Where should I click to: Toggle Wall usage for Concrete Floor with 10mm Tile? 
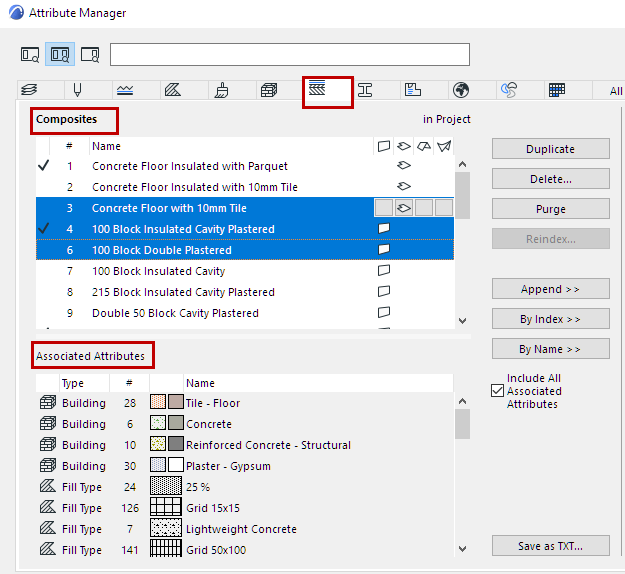(384, 208)
